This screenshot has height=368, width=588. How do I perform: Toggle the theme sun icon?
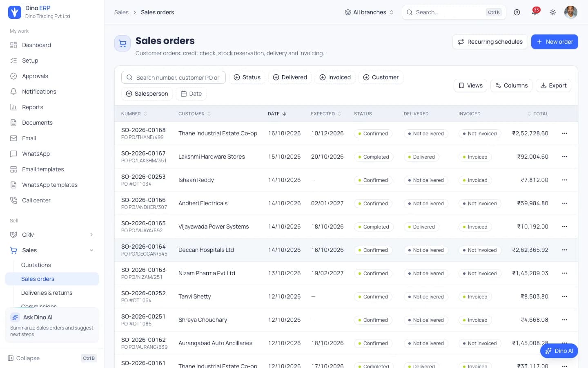[553, 12]
